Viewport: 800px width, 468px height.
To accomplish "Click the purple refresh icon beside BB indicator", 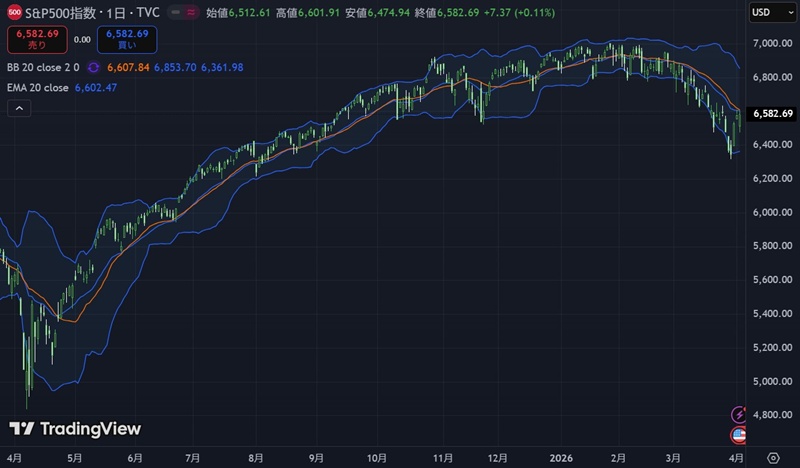I will [x=92, y=67].
